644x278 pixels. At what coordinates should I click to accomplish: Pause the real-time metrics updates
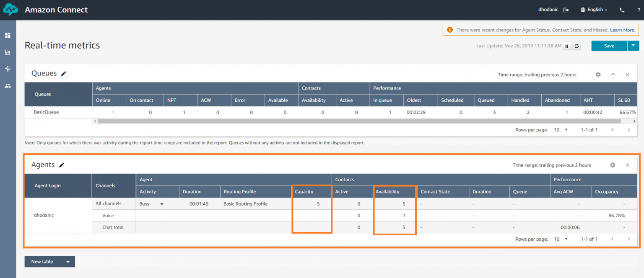(x=567, y=46)
